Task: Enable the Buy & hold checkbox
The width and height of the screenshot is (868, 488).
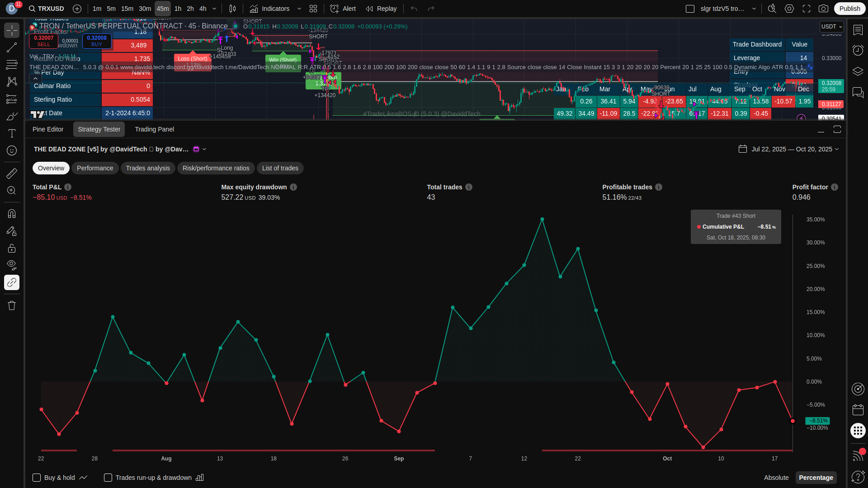Action: (37, 478)
